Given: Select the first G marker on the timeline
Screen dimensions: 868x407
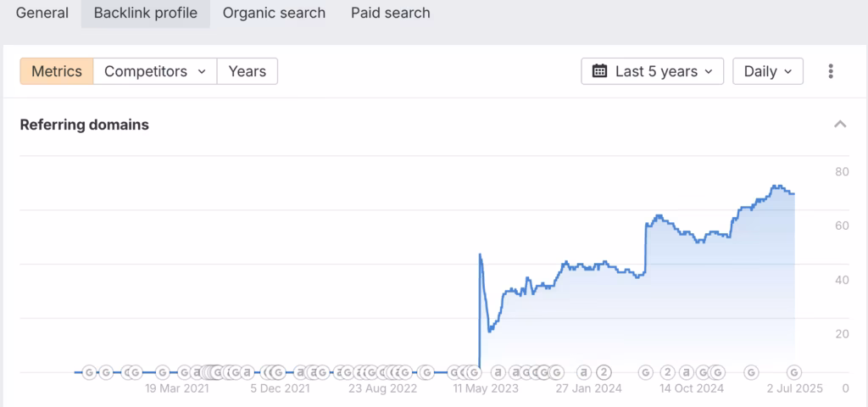Looking at the screenshot, I should tap(90, 373).
